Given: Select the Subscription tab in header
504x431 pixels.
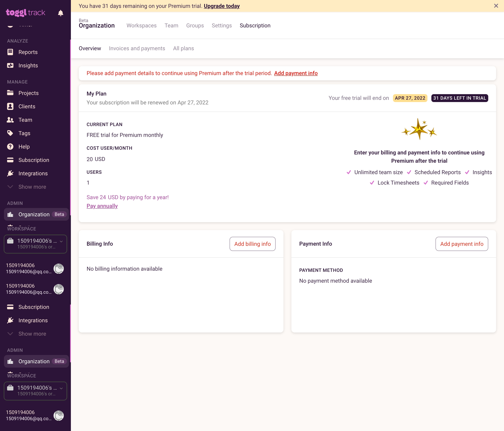Looking at the screenshot, I should click(x=255, y=26).
